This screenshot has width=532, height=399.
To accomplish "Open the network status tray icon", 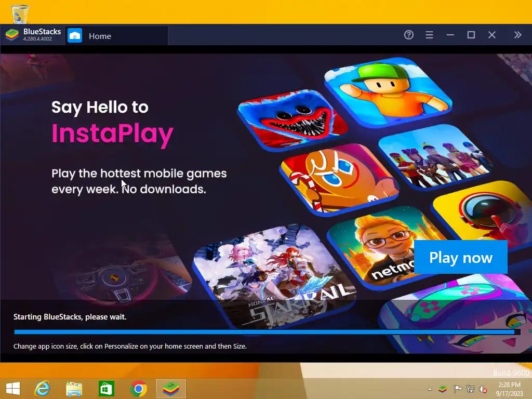I will [x=470, y=389].
